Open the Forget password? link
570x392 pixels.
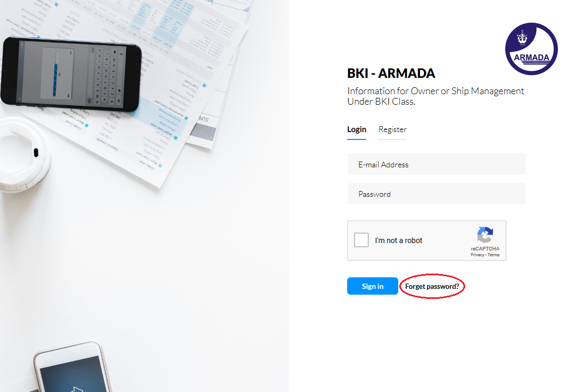[x=432, y=286]
